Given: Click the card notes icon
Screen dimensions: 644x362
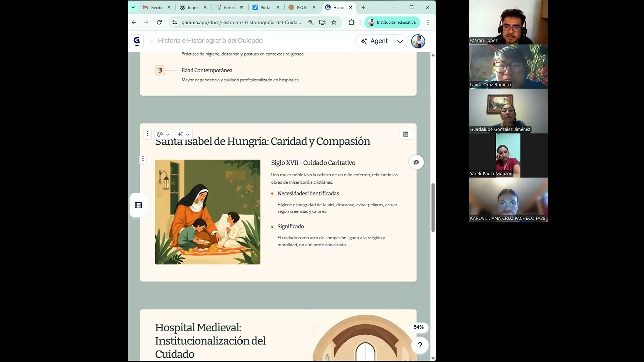Looking at the screenshot, I should click(405, 134).
